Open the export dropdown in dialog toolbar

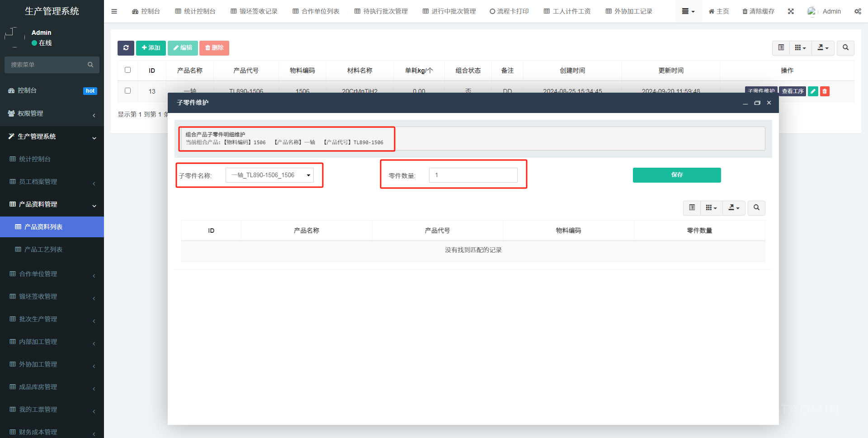[734, 208]
